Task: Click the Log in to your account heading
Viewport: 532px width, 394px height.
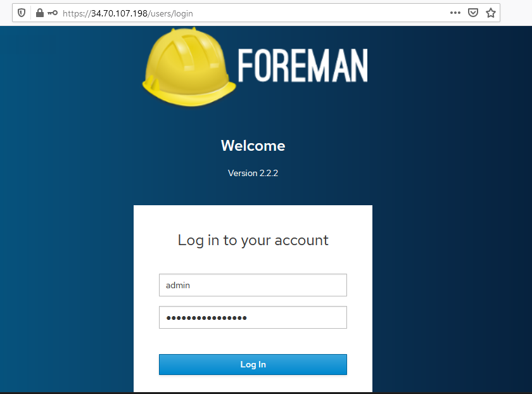Action: point(253,240)
